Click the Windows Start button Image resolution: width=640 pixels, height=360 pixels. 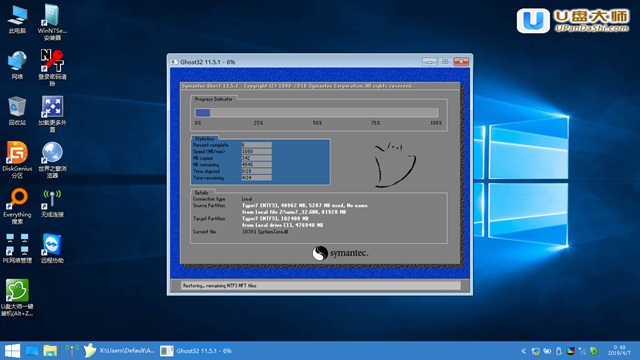pyautogui.click(x=12, y=351)
